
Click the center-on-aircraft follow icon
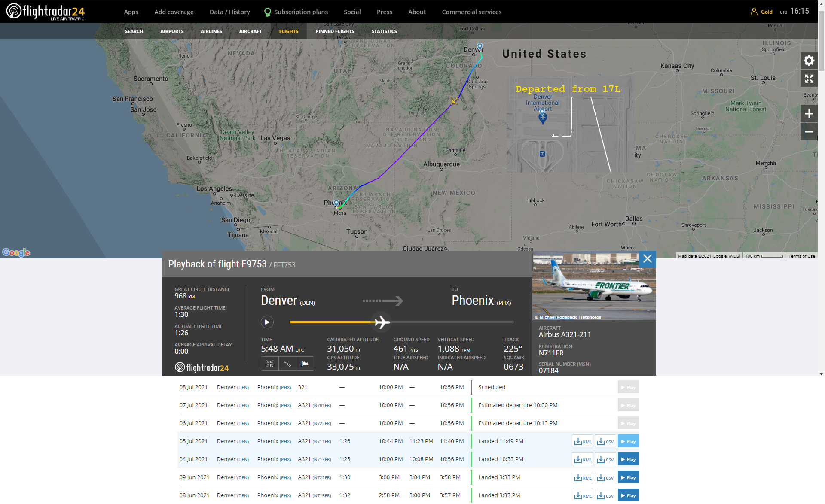[x=269, y=364]
